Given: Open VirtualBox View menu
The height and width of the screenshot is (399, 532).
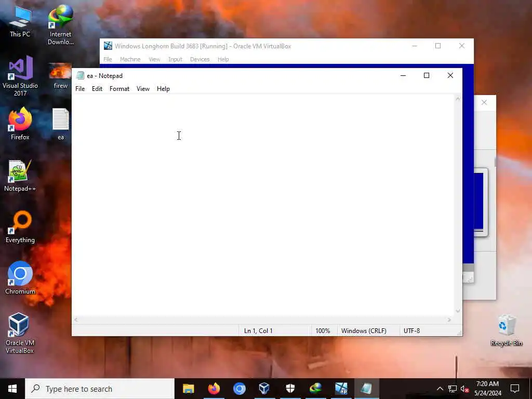Looking at the screenshot, I should [154, 59].
